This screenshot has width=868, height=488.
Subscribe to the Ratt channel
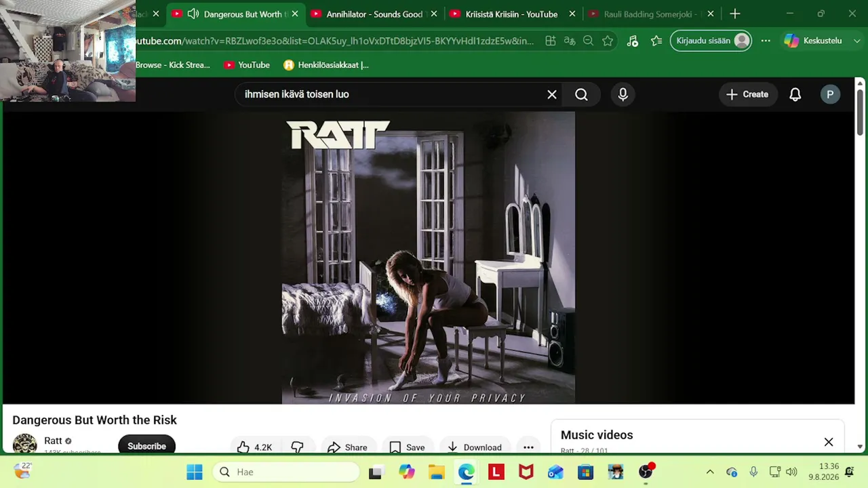[x=146, y=446]
